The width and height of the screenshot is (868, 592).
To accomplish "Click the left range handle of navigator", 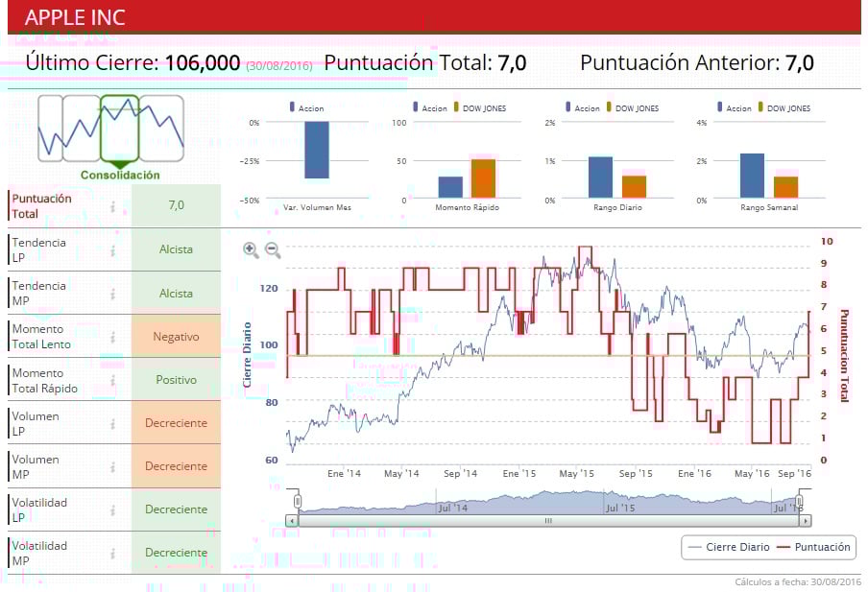I will (x=298, y=502).
